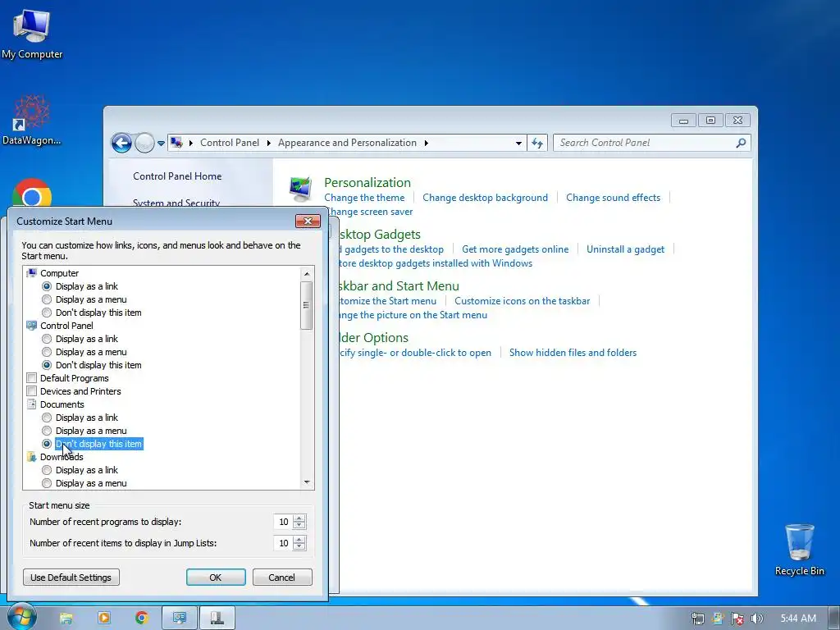
Task: Open the Recycle Bin desktop icon
Action: pos(799,549)
